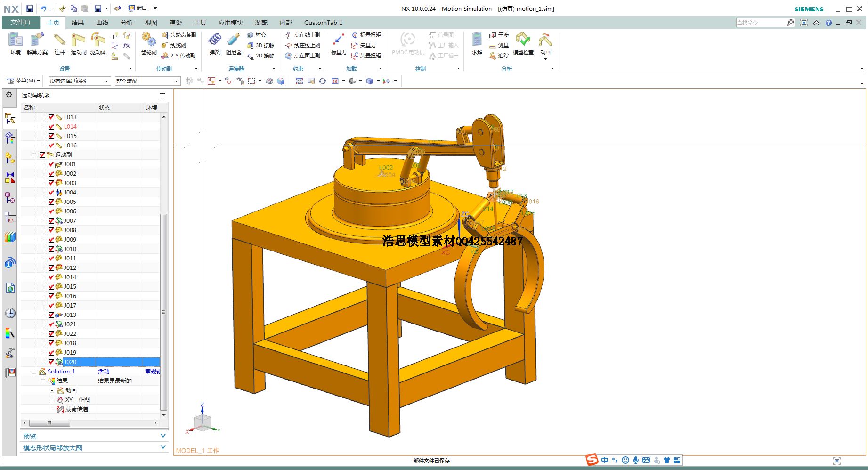Apply 点在面上副 constraint

[303, 56]
